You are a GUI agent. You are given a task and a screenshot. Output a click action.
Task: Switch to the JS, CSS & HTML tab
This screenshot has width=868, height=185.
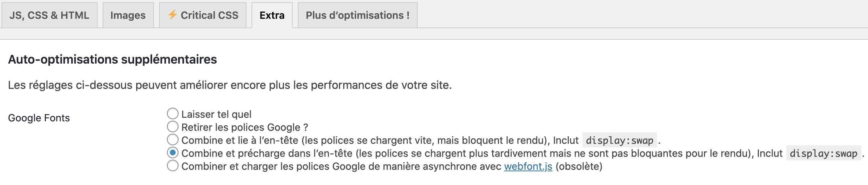[50, 15]
